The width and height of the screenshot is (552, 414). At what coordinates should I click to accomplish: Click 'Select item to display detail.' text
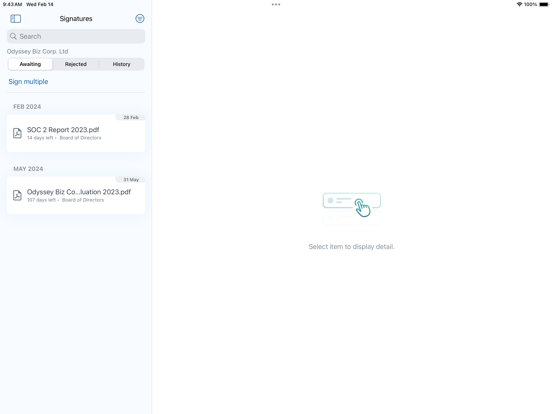(351, 246)
